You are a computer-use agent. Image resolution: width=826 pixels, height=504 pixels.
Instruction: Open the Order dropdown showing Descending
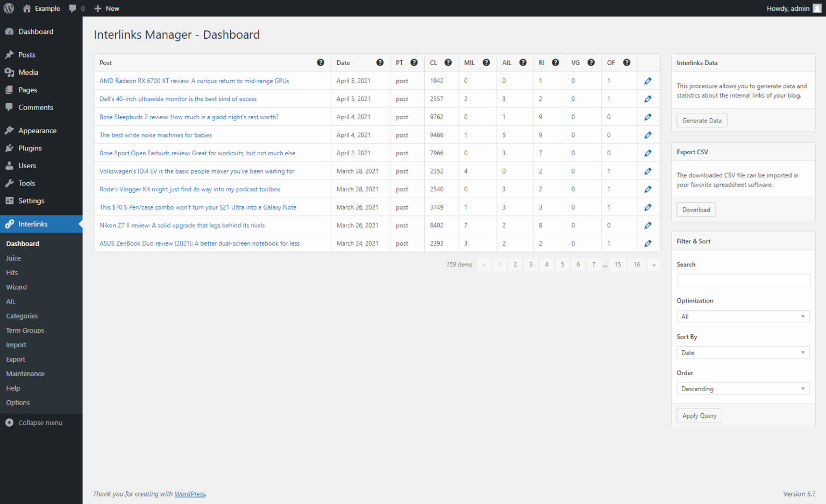tap(743, 388)
